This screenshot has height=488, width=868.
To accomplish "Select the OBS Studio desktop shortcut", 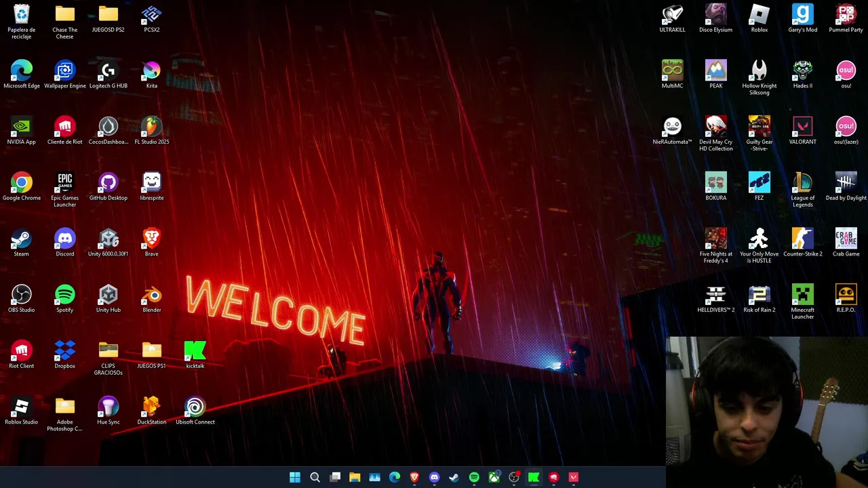I will [22, 299].
